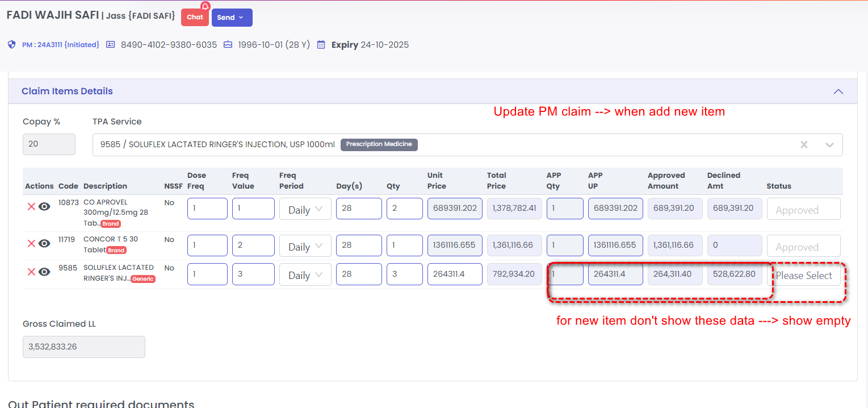Delete the SOLUFLEX LACTATED RINGER'S row
Image resolution: width=868 pixels, height=408 pixels.
[31, 272]
